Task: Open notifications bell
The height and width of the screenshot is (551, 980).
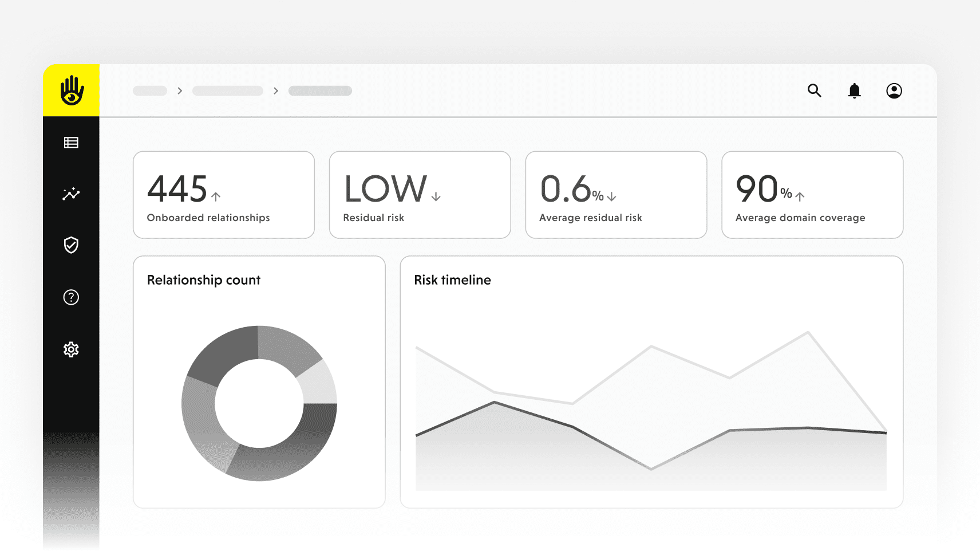Action: pos(854,90)
